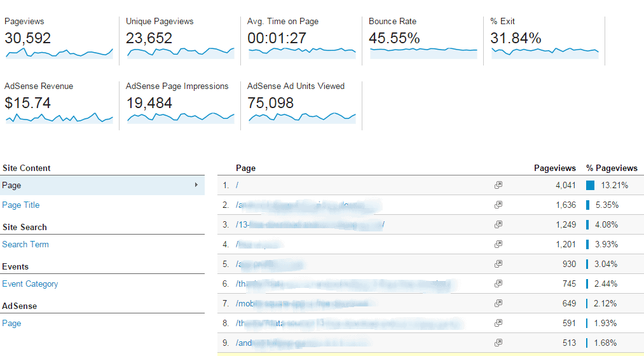Click the 13.21% pageviews blue bar

click(590, 186)
